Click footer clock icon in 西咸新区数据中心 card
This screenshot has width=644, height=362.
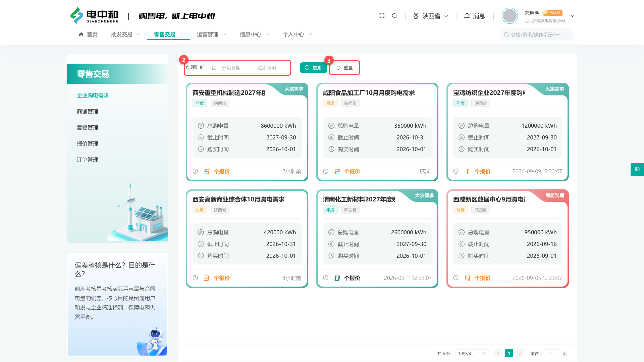[x=456, y=278]
